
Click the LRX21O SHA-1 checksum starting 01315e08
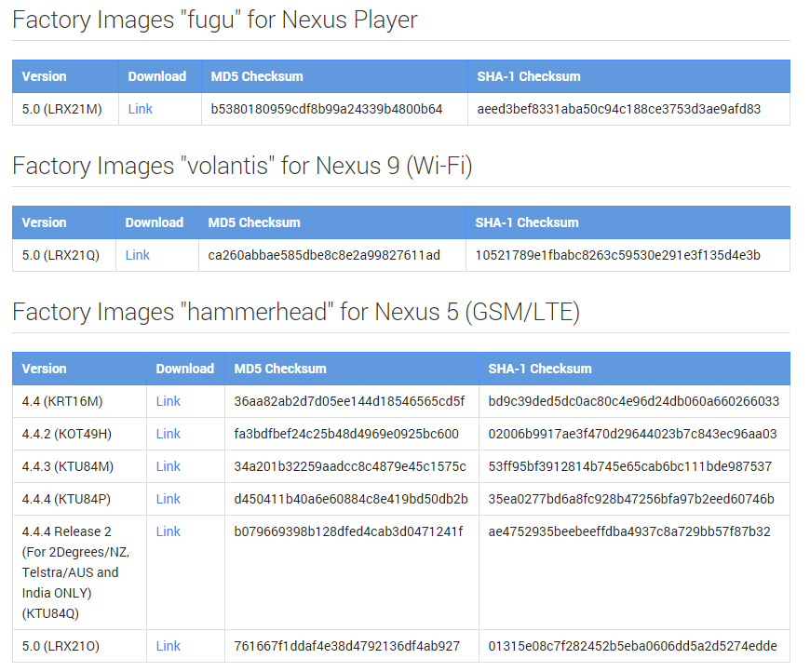(x=632, y=646)
